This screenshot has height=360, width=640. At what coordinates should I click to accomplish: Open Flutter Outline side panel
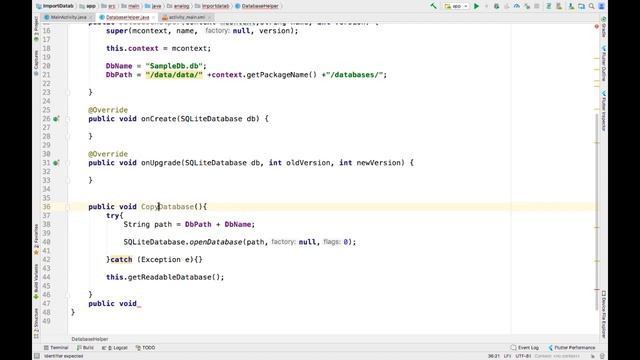point(604,63)
